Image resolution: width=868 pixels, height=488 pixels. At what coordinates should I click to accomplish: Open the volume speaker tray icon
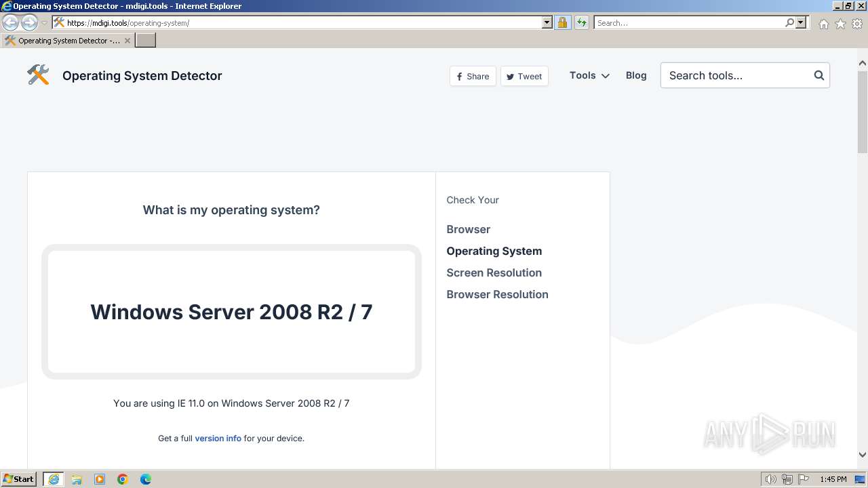tap(771, 479)
